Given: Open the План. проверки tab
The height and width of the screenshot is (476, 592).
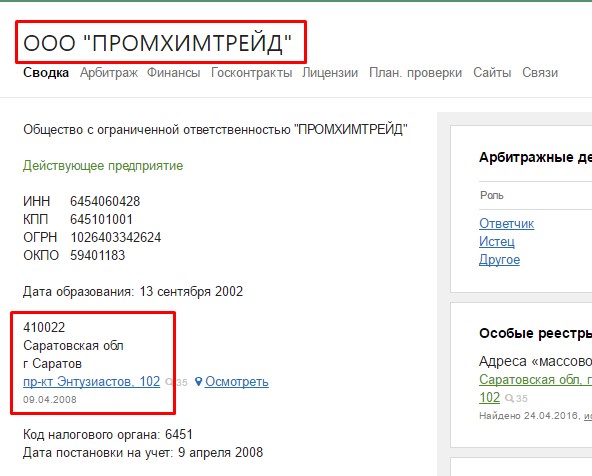Looking at the screenshot, I should 415,72.
